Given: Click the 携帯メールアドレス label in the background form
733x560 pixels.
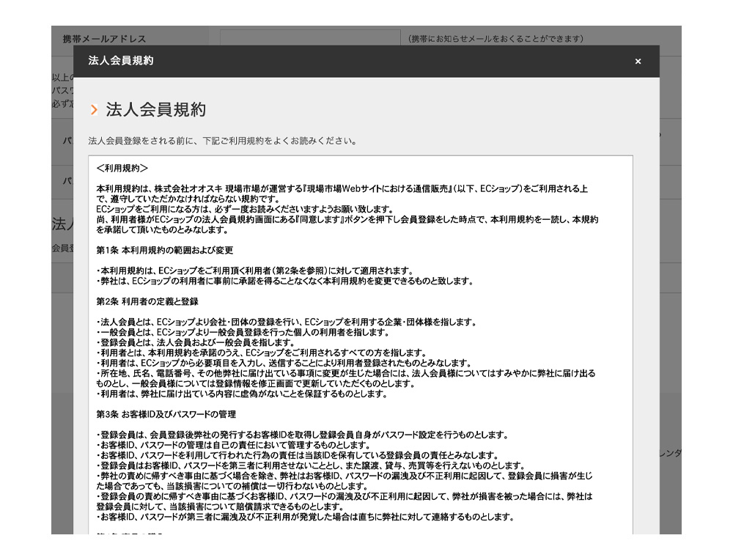Looking at the screenshot, I should [x=104, y=39].
